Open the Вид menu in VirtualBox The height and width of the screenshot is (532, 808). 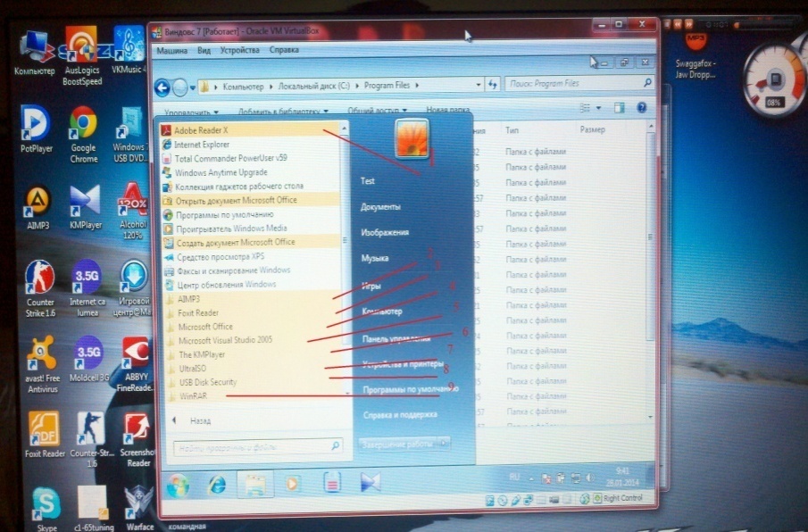tap(204, 51)
